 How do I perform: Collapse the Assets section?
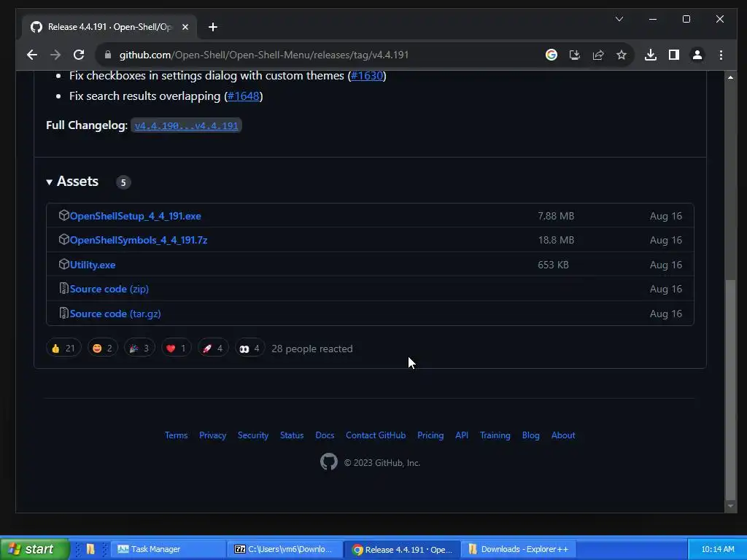72,182
